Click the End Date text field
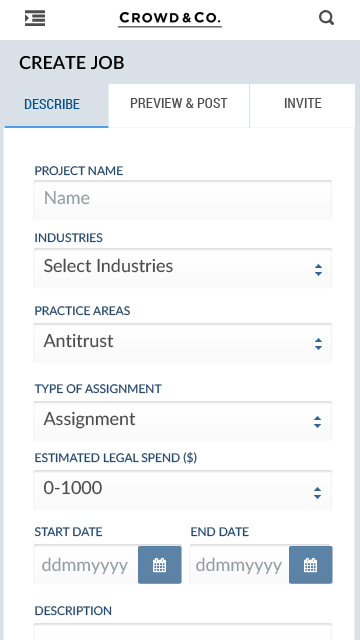The image size is (360, 640). tap(239, 565)
